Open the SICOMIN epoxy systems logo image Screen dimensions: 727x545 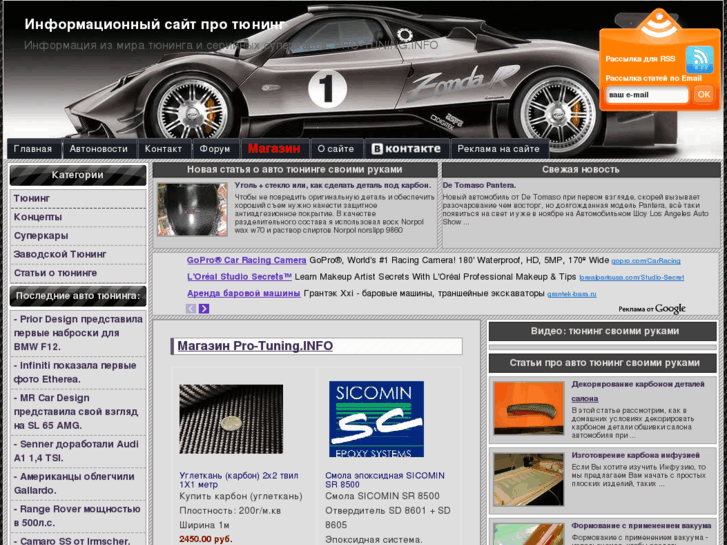tap(376, 419)
